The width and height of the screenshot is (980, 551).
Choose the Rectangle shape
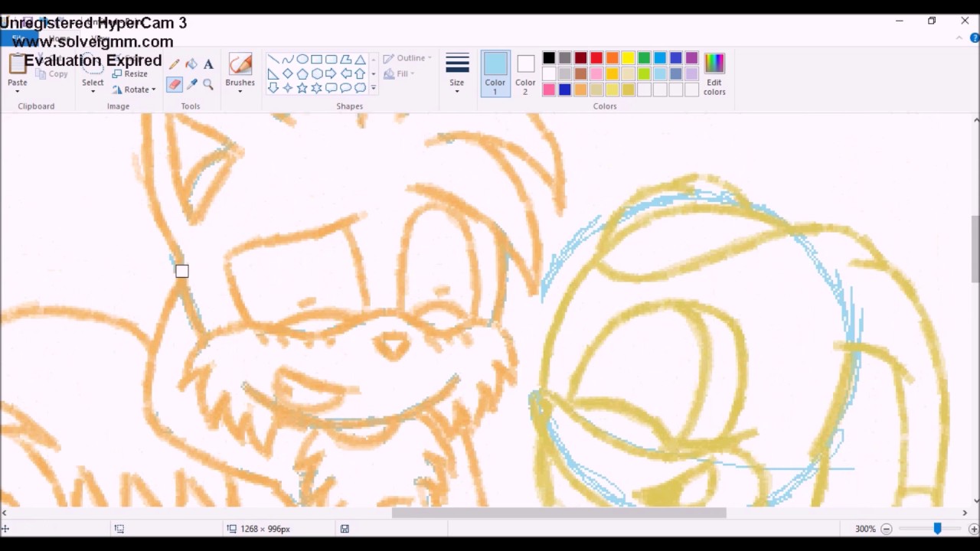click(317, 60)
